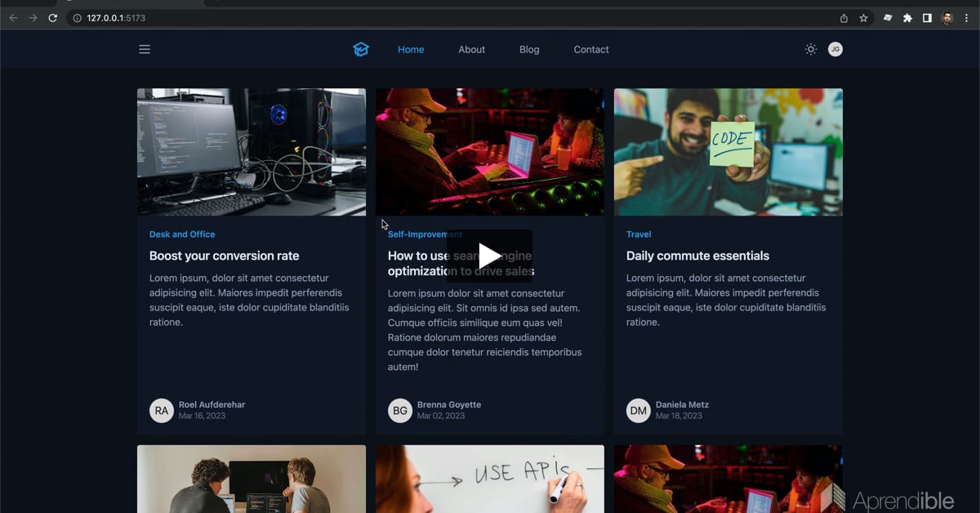Open the USE APIs whiteboard thumbnail
The image size is (980, 513).
pos(490,479)
